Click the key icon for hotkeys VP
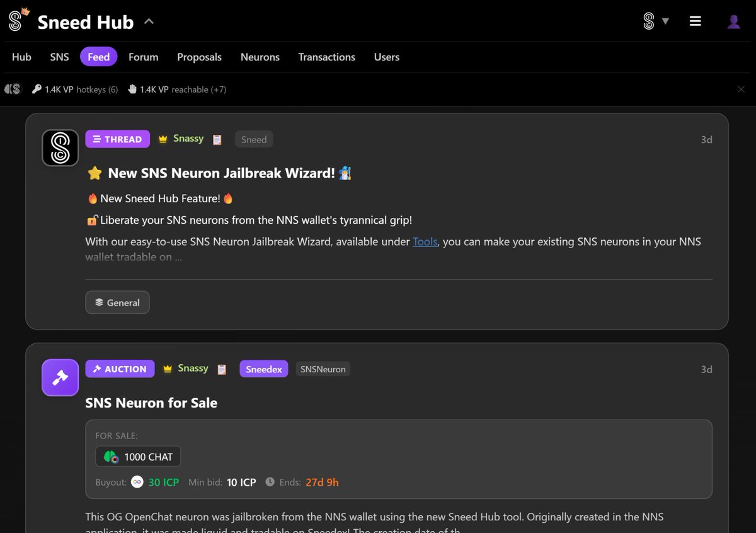 pyautogui.click(x=37, y=89)
